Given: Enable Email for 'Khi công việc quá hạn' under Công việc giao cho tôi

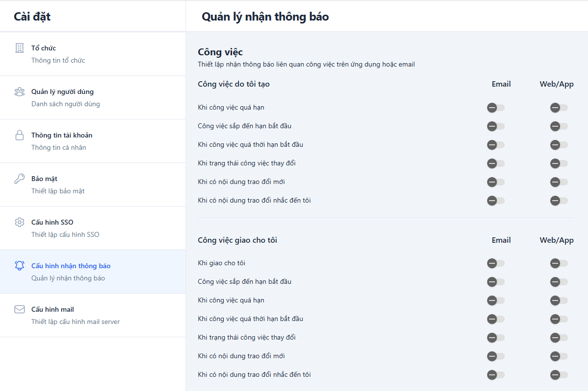Looking at the screenshot, I should coord(495,300).
